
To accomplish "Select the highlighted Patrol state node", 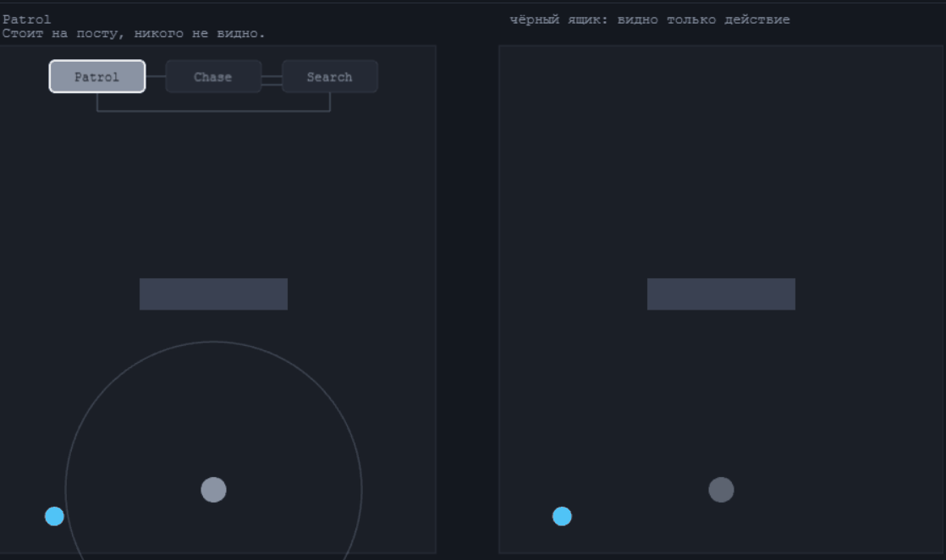I will (97, 77).
